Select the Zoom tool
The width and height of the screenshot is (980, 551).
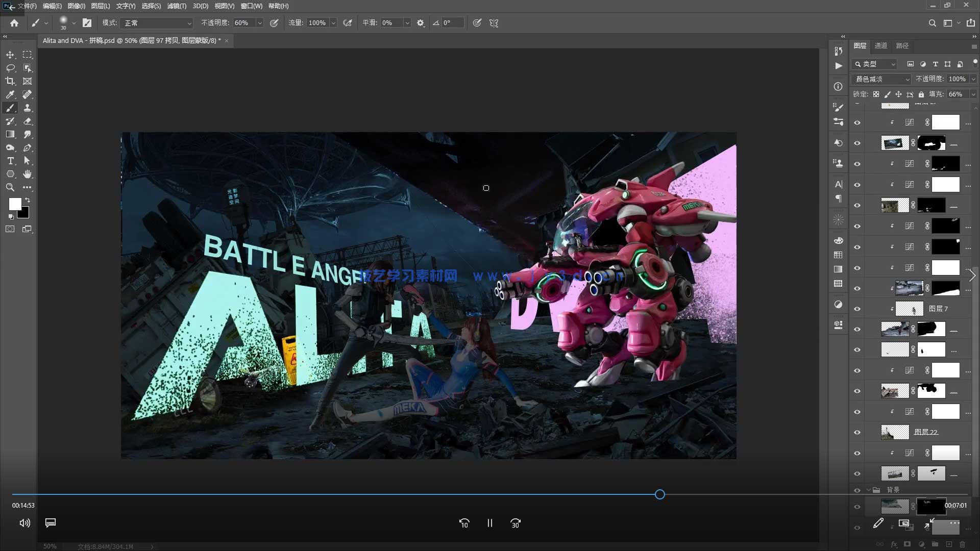click(x=10, y=187)
